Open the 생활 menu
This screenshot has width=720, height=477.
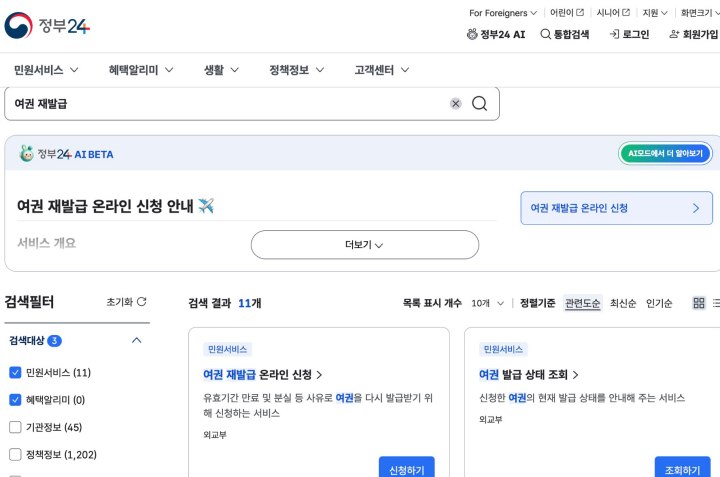(221, 70)
